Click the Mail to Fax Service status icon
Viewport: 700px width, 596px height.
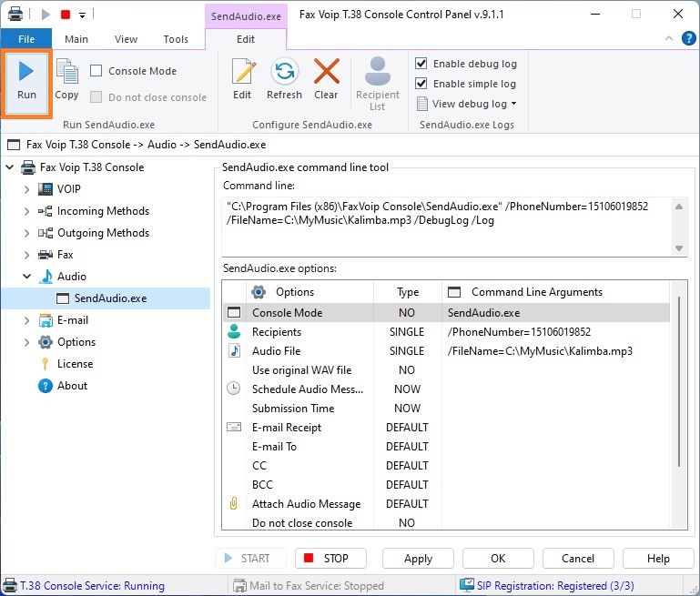click(239, 585)
